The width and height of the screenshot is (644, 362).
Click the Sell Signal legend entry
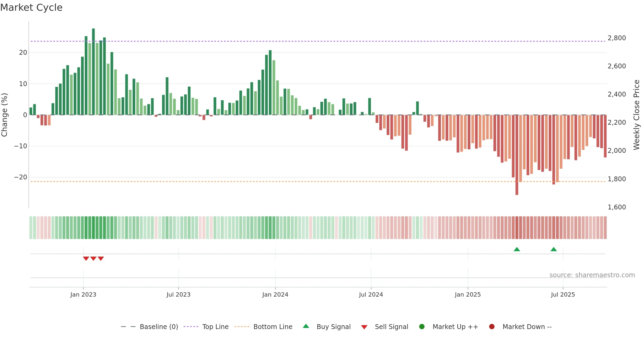click(385, 327)
